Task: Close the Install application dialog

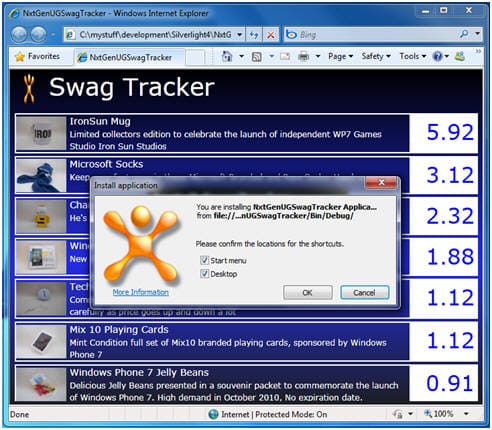Action: 381,182
